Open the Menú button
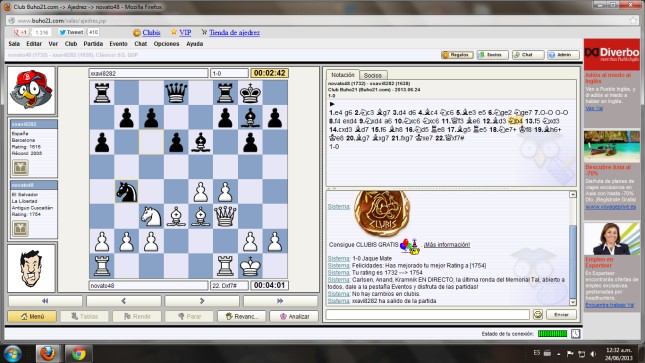 tap(32, 316)
